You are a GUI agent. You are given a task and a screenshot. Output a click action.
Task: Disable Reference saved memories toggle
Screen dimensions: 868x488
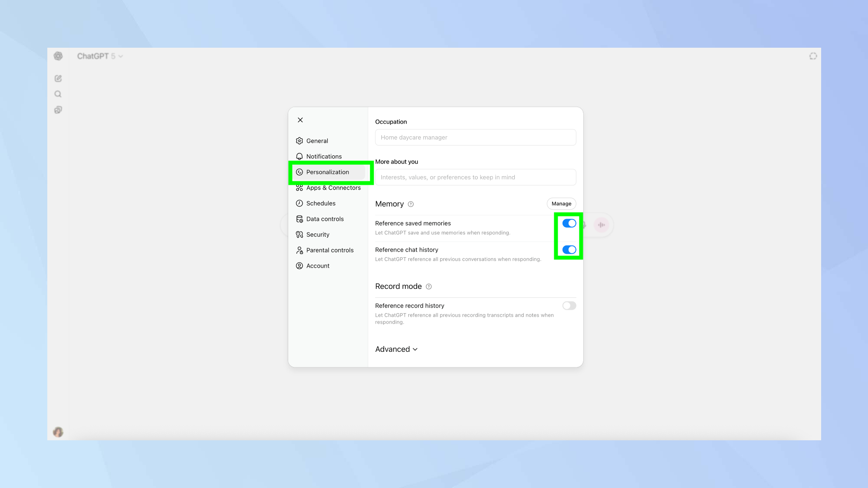point(569,223)
